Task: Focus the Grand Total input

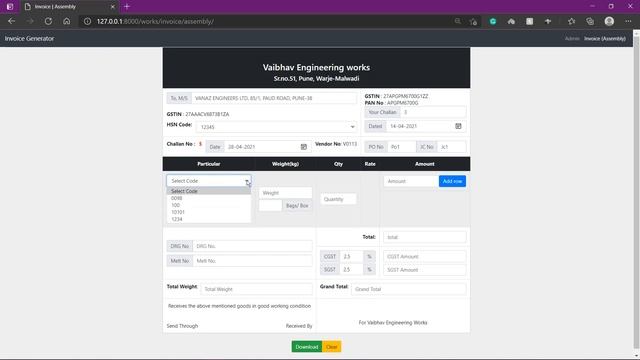Action: click(x=409, y=289)
